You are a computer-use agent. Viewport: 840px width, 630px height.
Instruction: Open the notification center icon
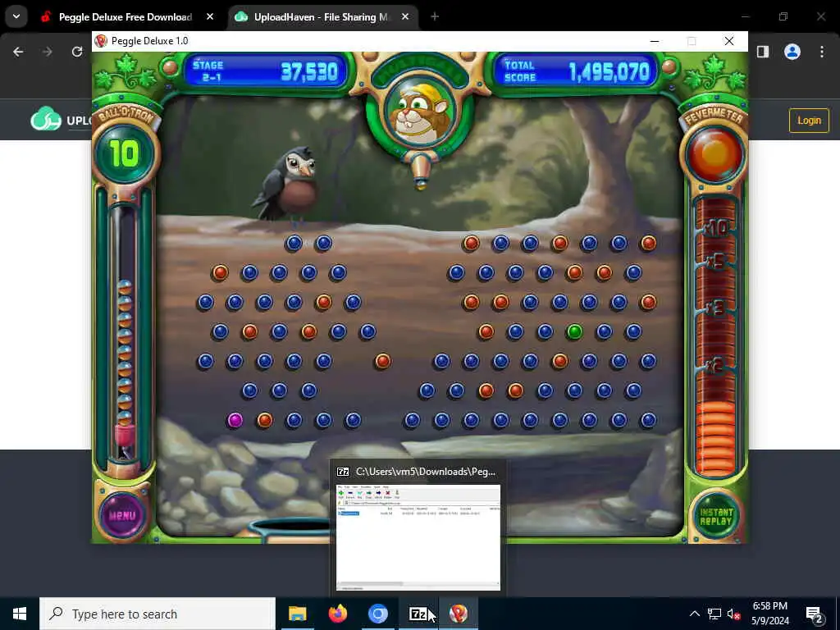pos(815,614)
